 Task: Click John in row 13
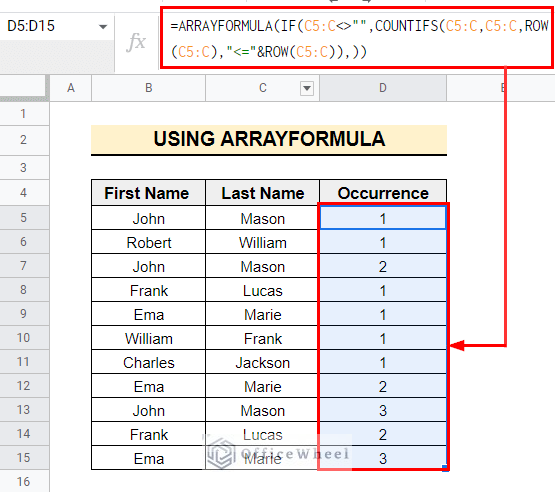point(149,411)
